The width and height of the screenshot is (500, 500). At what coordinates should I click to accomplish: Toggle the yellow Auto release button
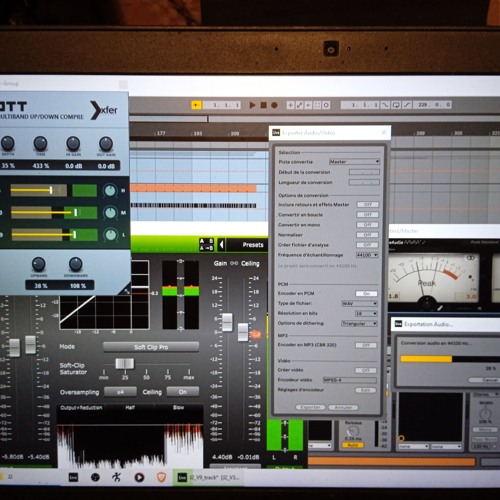click(353, 445)
